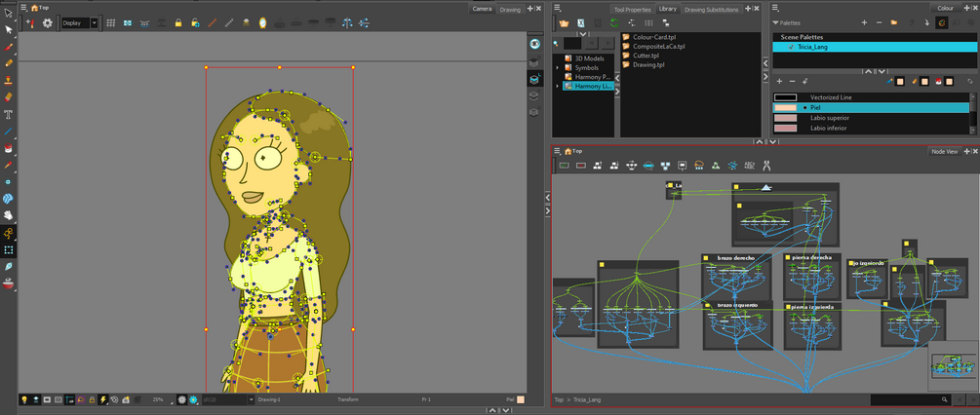Screen dimensions: 980x415
Task: Select the Labio superior colour swatch
Action: (x=785, y=118)
